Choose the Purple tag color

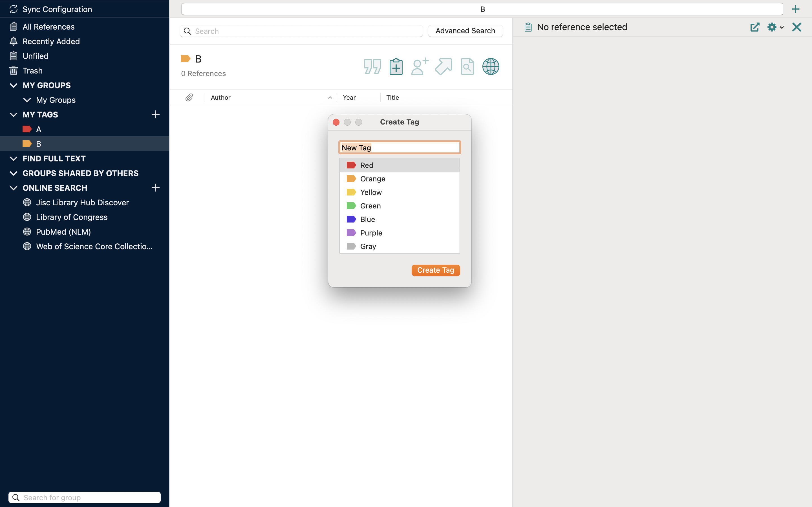tap(371, 233)
